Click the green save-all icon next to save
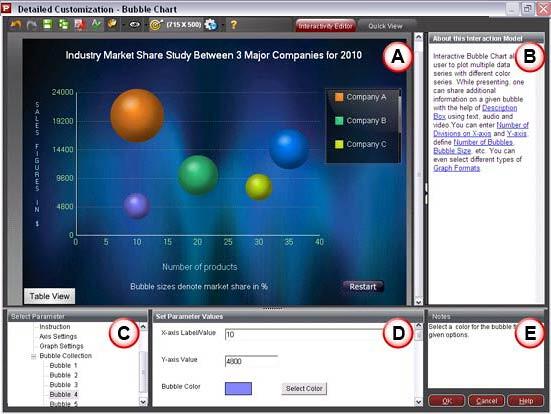This screenshot has height=414, width=551. pos(64,25)
